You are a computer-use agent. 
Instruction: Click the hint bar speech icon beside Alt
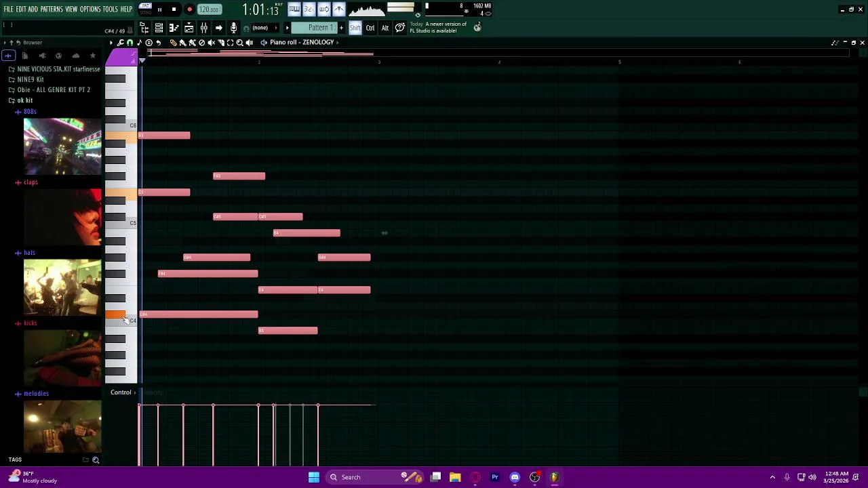pos(400,28)
